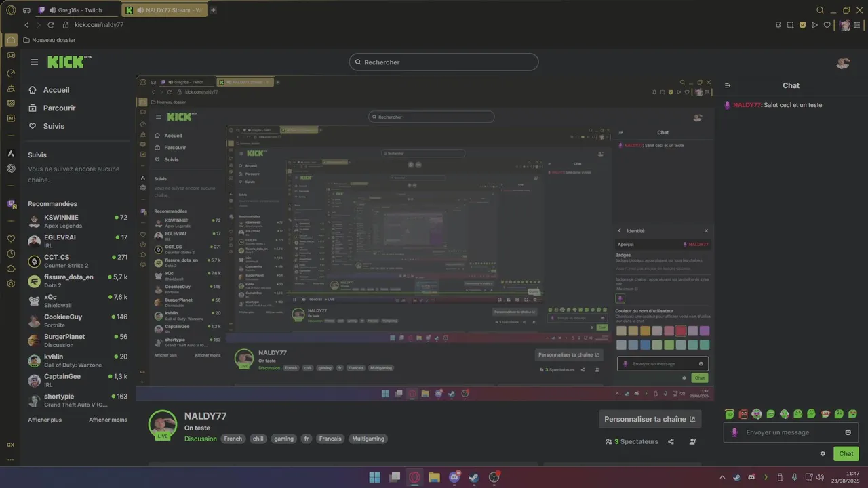The width and height of the screenshot is (868, 488).
Task: Open the Opera sidebar home icon
Action: pos(11,40)
